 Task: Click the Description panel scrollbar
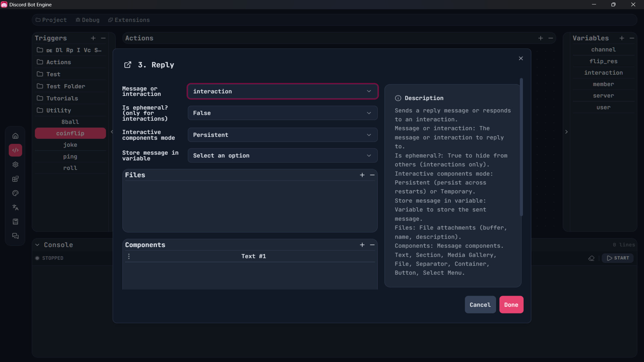tap(521, 147)
